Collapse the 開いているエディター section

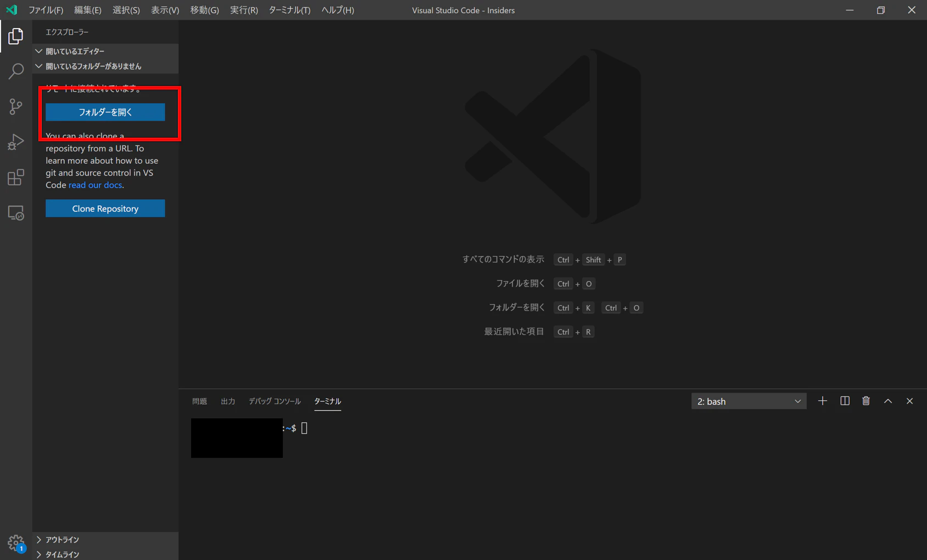(105, 51)
